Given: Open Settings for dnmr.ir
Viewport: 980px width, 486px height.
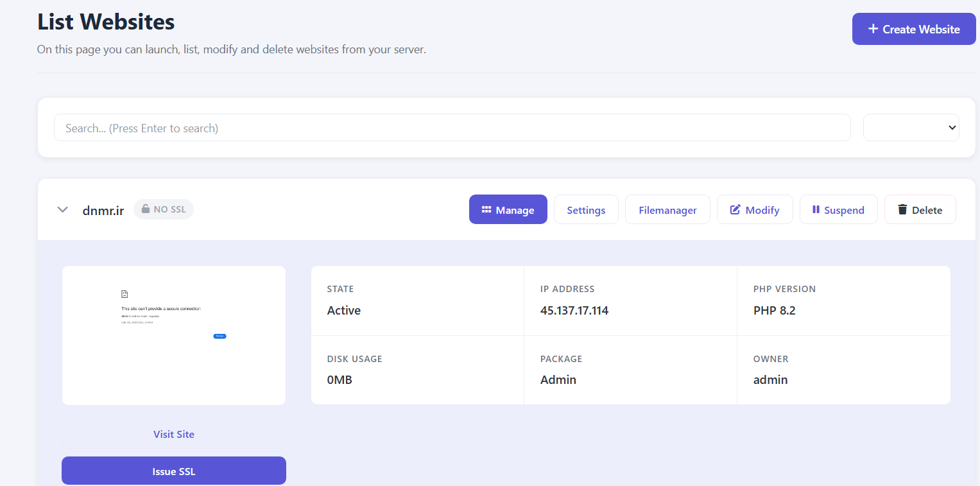Looking at the screenshot, I should [x=586, y=209].
